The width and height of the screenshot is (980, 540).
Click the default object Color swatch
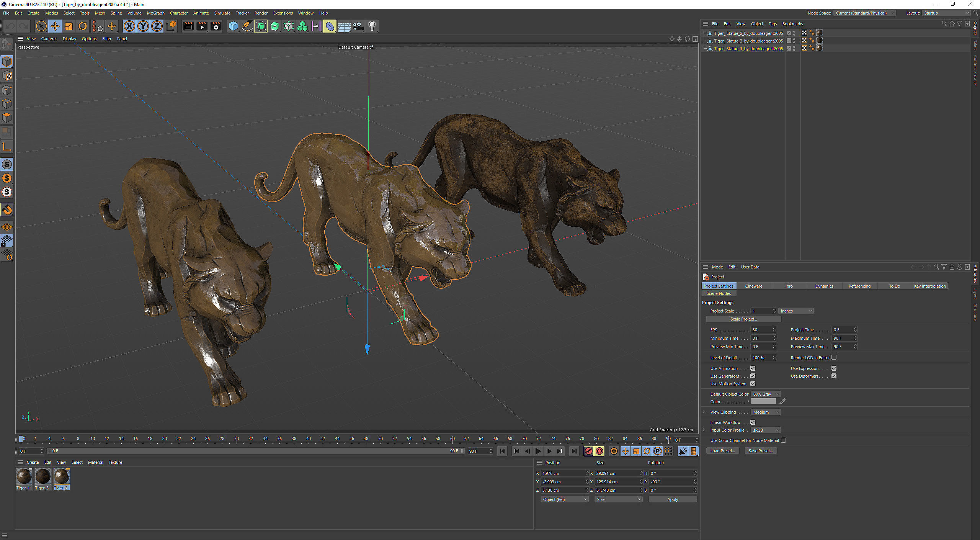pyautogui.click(x=763, y=401)
